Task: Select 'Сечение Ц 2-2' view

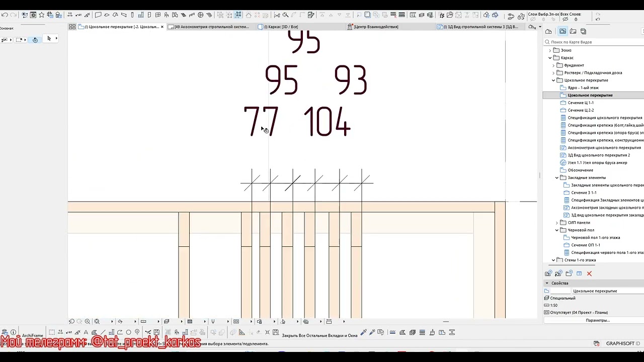Action: coord(581,110)
